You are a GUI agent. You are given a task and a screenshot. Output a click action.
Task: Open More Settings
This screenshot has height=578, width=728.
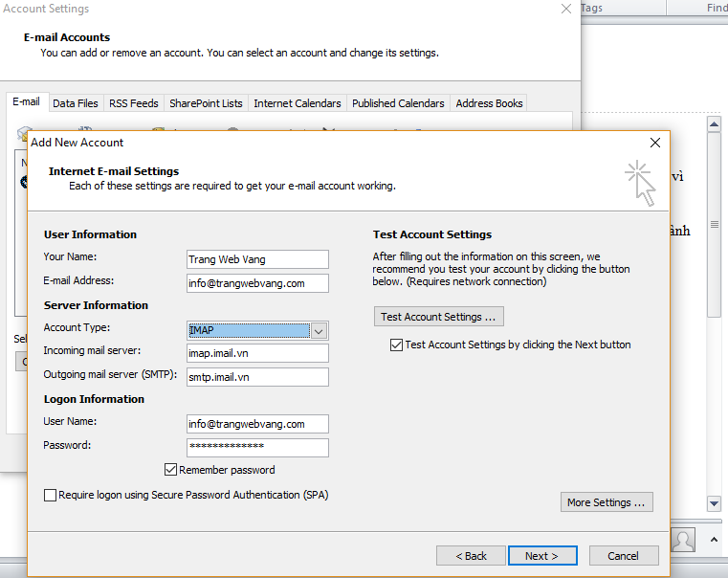tap(606, 502)
